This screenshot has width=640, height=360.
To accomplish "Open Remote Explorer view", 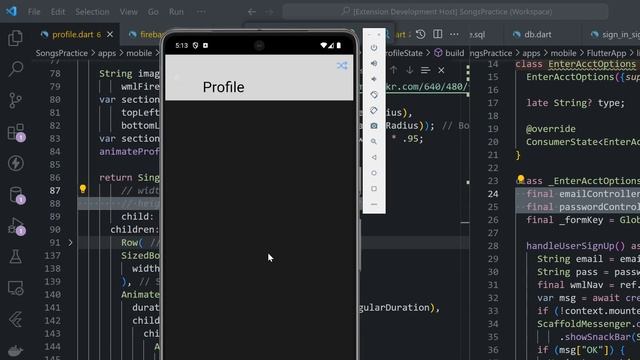I will click(x=16, y=288).
